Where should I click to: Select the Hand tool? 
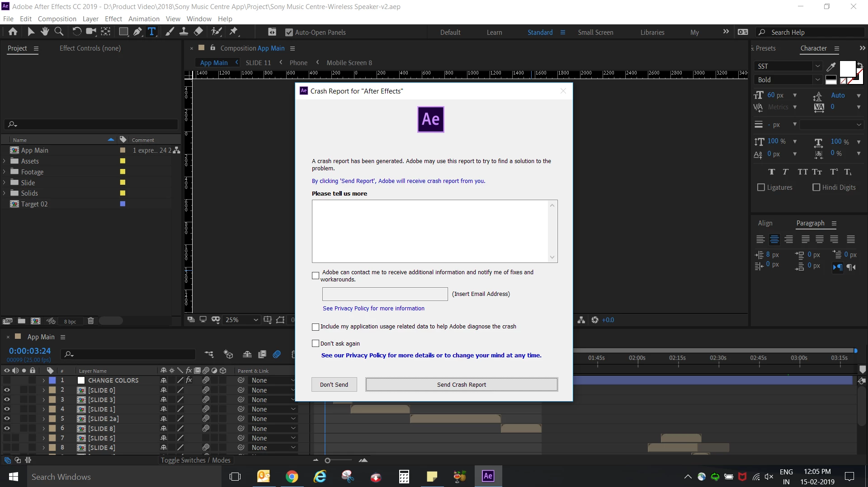45,32
